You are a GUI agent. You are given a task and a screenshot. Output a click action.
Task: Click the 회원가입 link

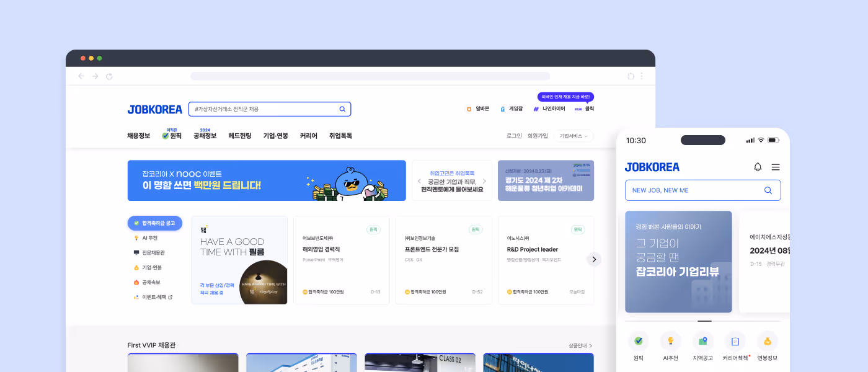click(x=538, y=136)
